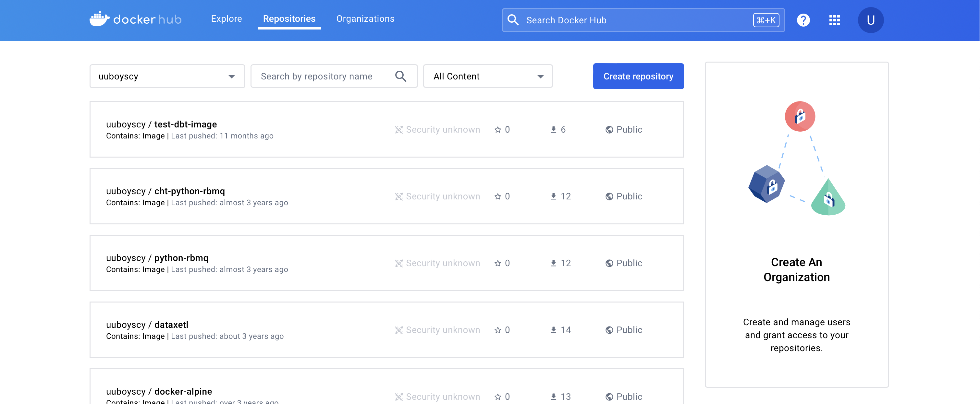Image resolution: width=980 pixels, height=404 pixels.
Task: Click download icon for python-rbmq row
Action: (x=554, y=263)
